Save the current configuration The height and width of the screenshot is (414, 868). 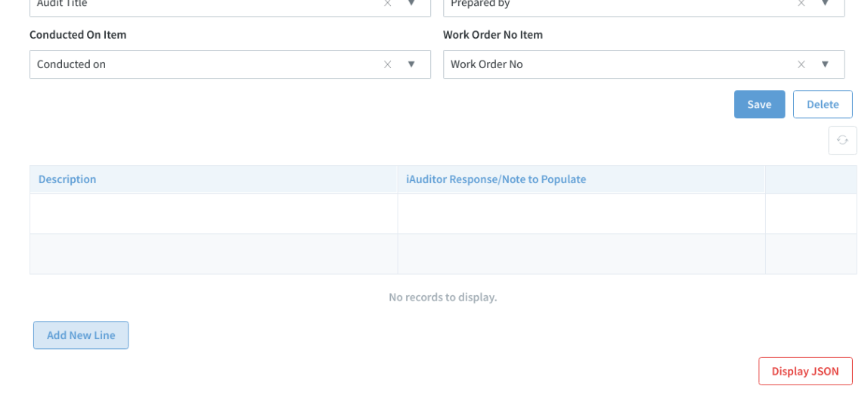(759, 104)
